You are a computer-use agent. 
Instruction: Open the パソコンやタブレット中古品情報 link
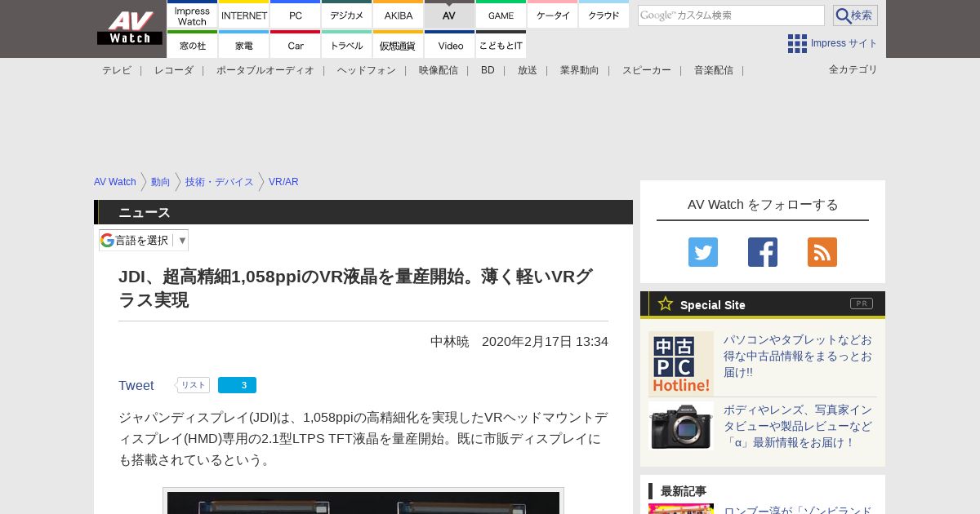pyautogui.click(x=798, y=356)
